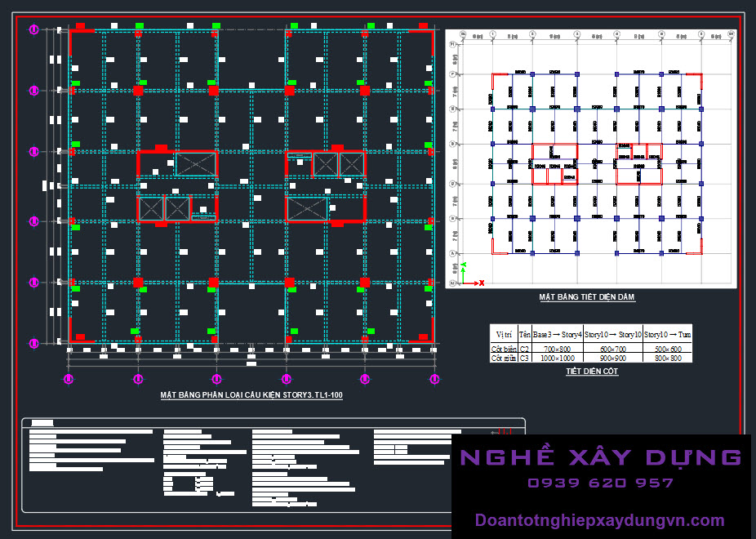Image resolution: width=756 pixels, height=539 pixels.
Task: Click the red X axis arrow
Action: pyautogui.click(x=477, y=283)
